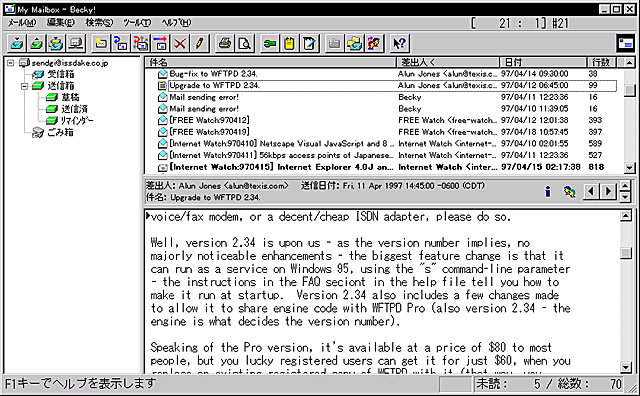Select the sendgi@issdake.co.jp account
The image size is (640, 396).
(x=70, y=63)
